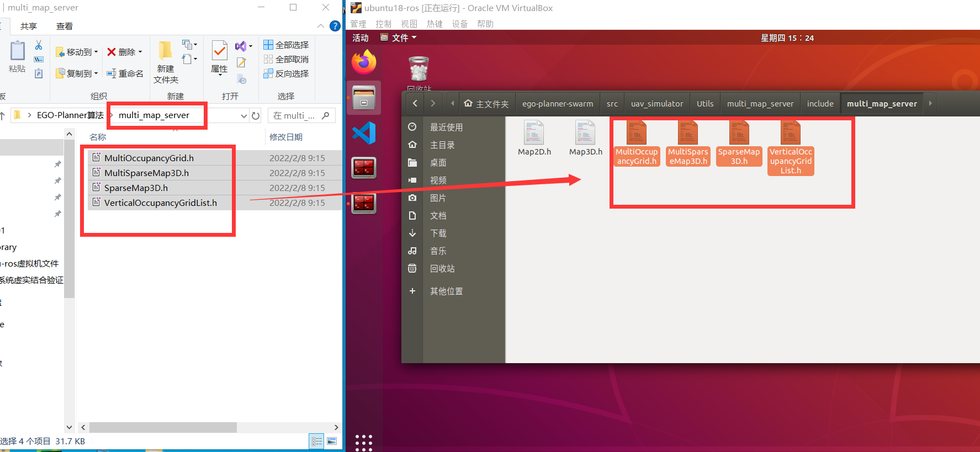Click Invert selection (反向选择)
Image resolution: width=980 pixels, height=452 pixels.
pyautogui.click(x=286, y=73)
